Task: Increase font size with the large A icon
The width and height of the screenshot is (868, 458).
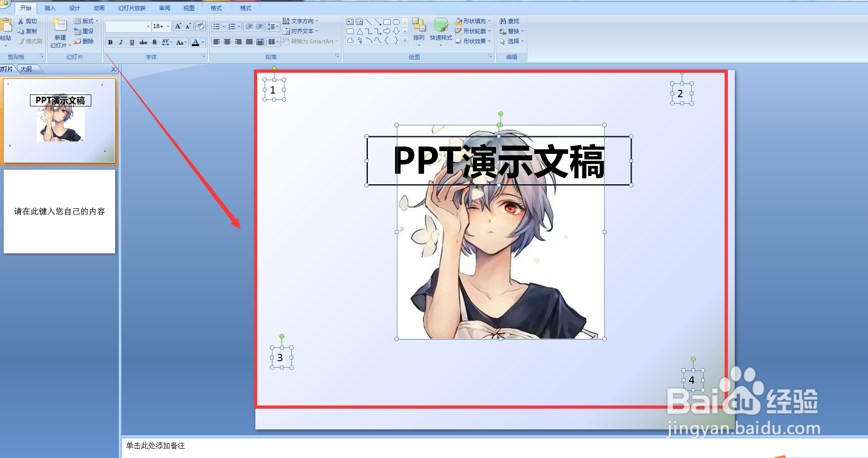Action: [178, 26]
